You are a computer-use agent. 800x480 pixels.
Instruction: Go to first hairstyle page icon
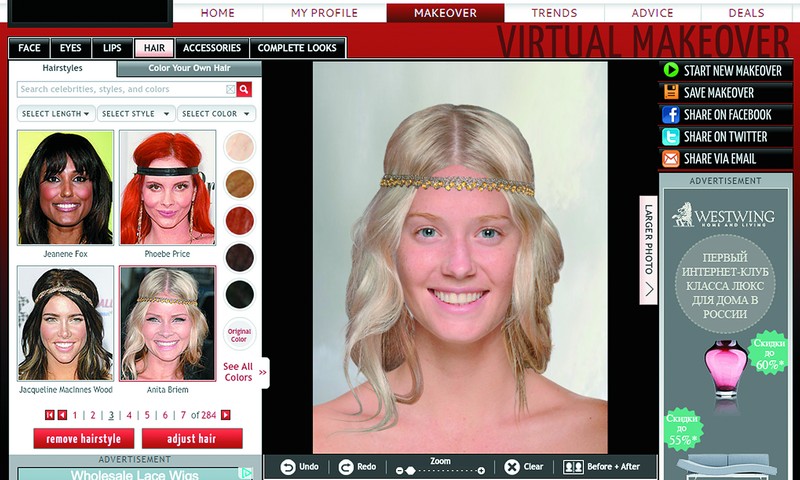point(49,415)
